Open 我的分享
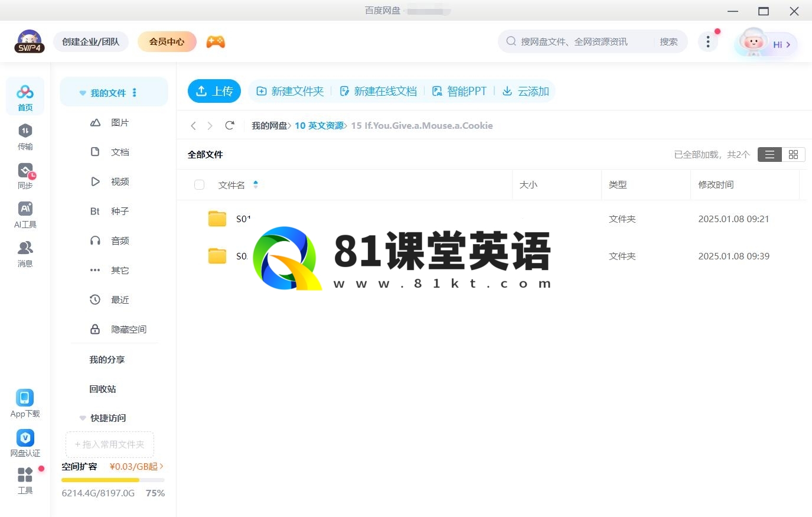The height and width of the screenshot is (517, 812). tap(107, 359)
